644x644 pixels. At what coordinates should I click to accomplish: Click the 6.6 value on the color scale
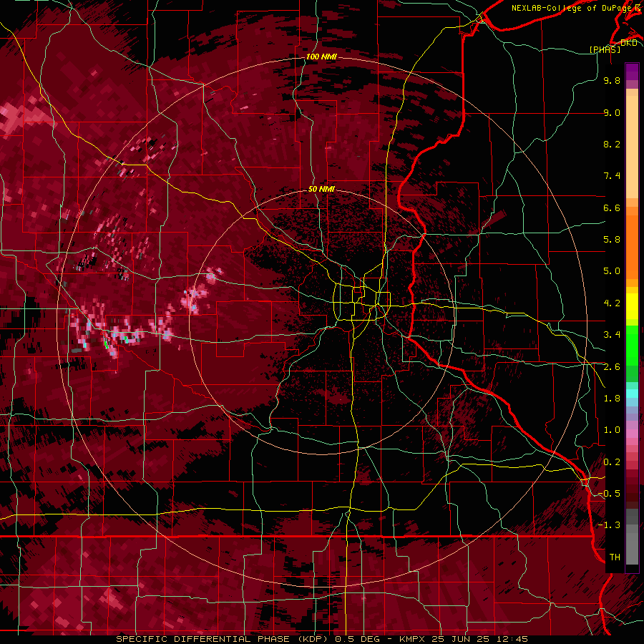pyautogui.click(x=612, y=208)
